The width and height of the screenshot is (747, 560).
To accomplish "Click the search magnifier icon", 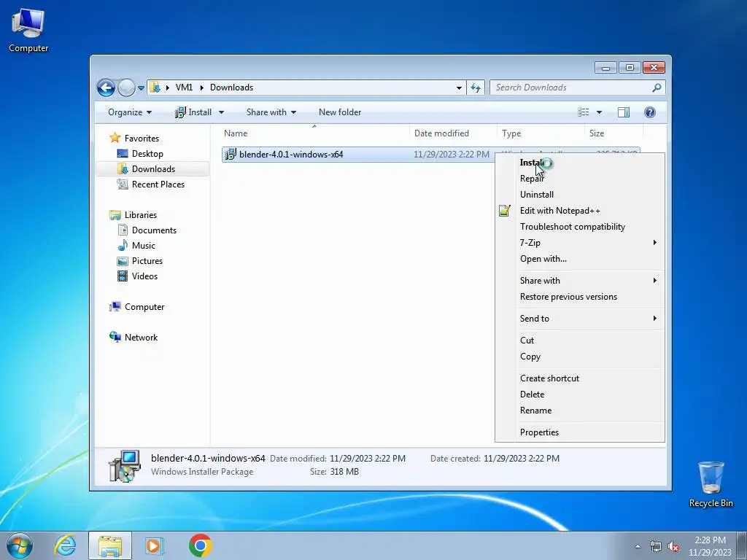I will pyautogui.click(x=657, y=87).
